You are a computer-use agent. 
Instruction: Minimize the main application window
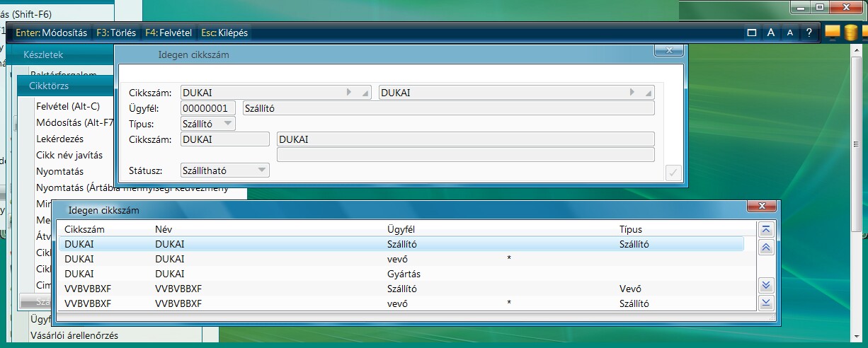tap(800, 7)
